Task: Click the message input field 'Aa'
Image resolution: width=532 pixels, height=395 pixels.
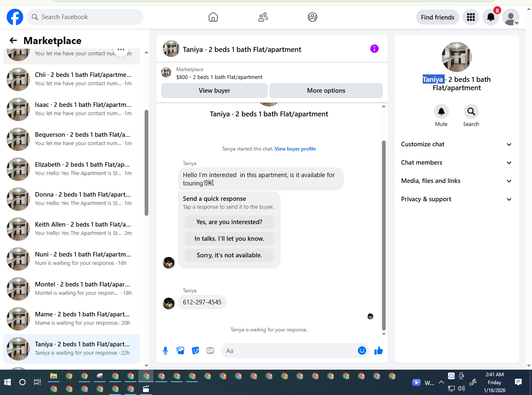Action: coord(289,351)
